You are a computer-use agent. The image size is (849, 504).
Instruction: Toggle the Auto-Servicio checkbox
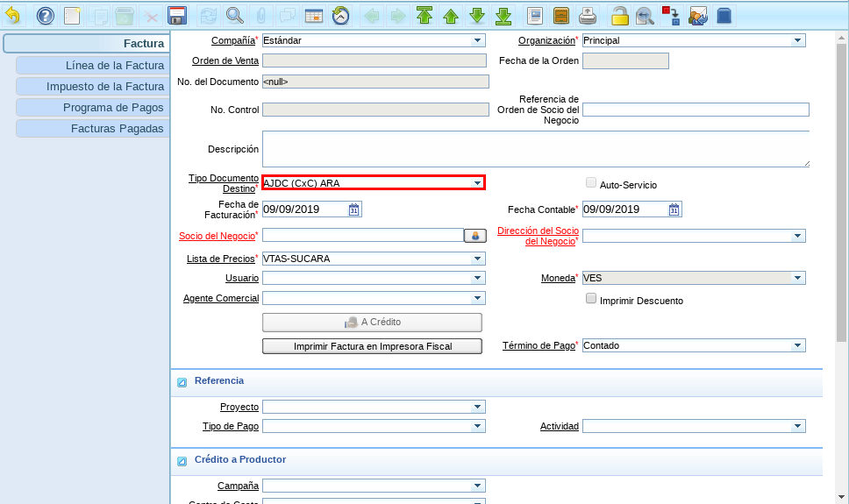591,182
